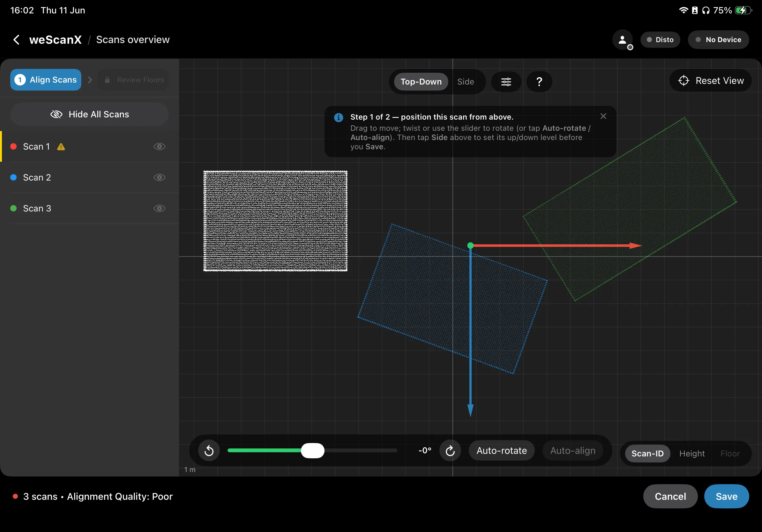The width and height of the screenshot is (762, 532).
Task: Open the view settings sliders icon
Action: (x=506, y=82)
